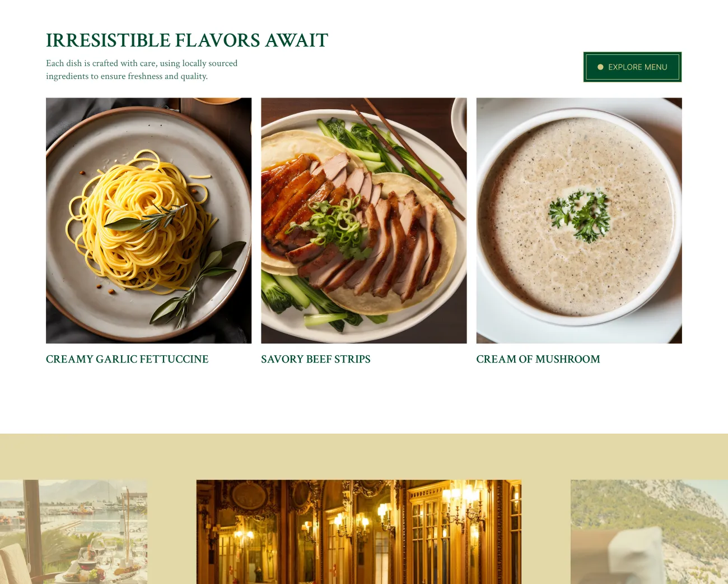Select the Cream of Mushroom title link
728x584 pixels.
click(x=538, y=359)
